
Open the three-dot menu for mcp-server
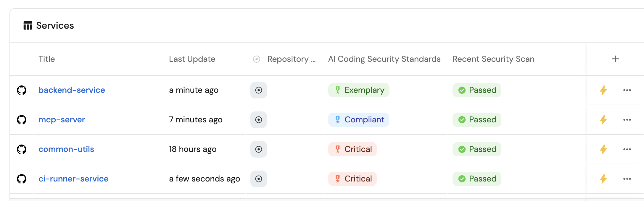click(627, 120)
